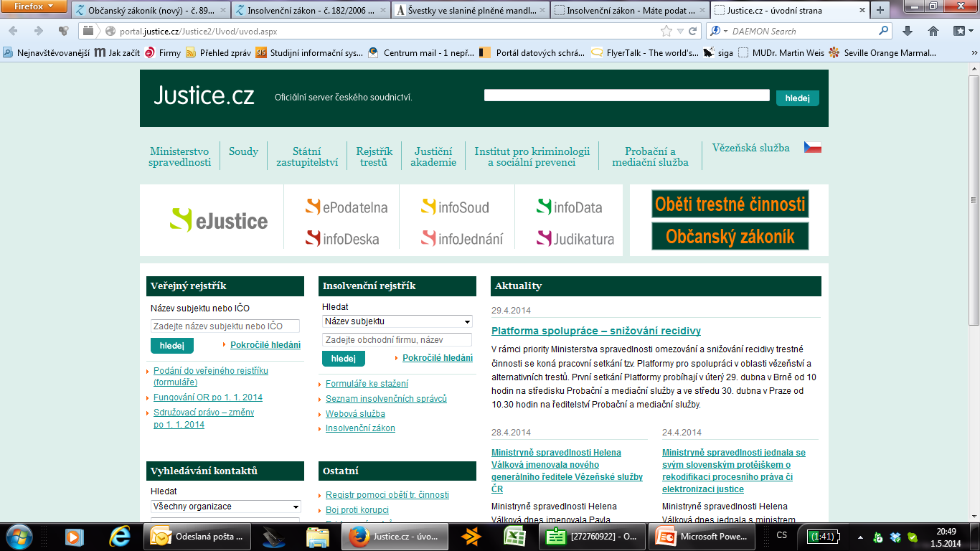This screenshot has width=980, height=551.
Task: Open Pokročilé hledání in Insolvenční rejstřík
Action: [438, 358]
